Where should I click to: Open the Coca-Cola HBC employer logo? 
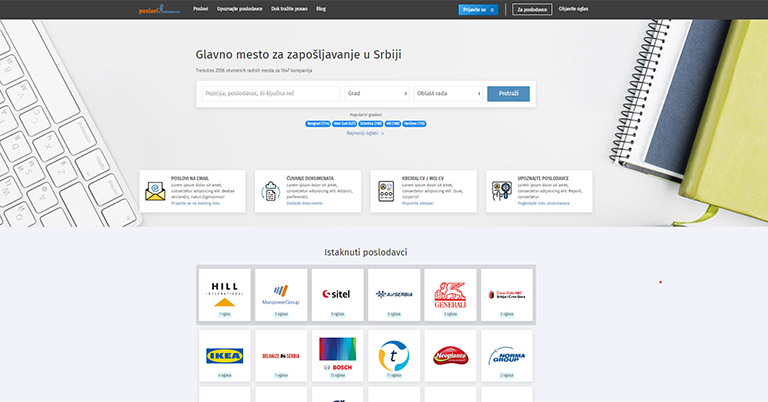coord(506,294)
